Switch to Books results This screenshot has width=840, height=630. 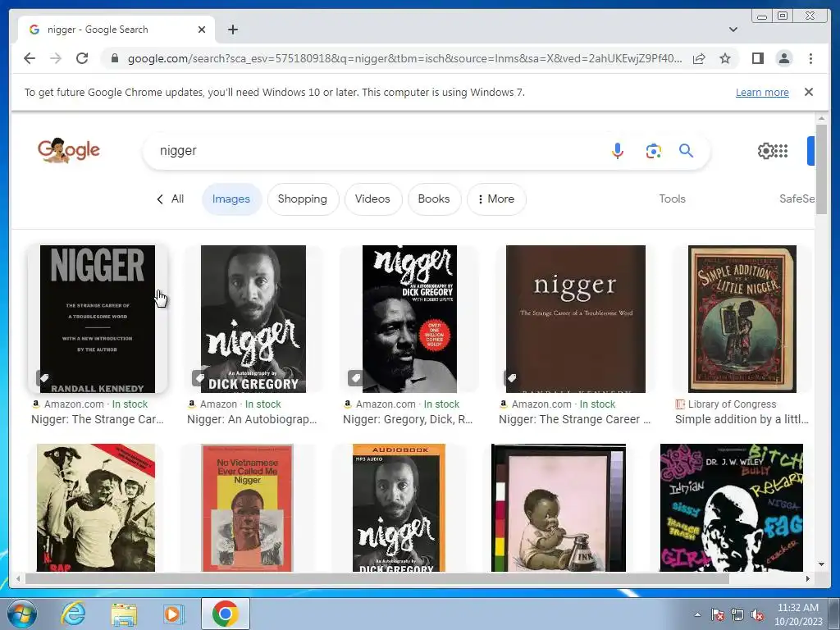[x=434, y=199]
